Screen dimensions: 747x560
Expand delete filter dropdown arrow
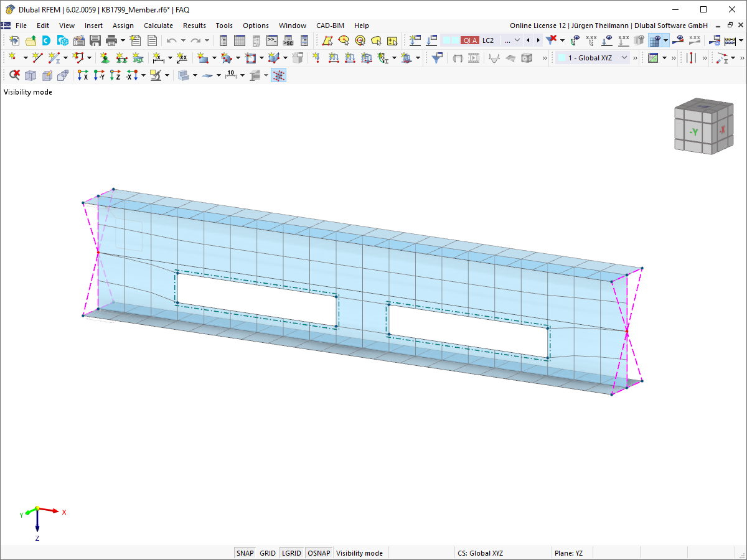click(x=562, y=40)
